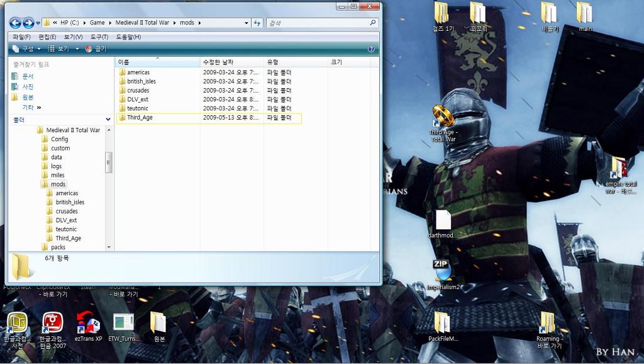Image resolution: width=644 pixels, height=364 pixels.
Task: Sort by the 수정한 날짜 column header
Action: [232, 62]
